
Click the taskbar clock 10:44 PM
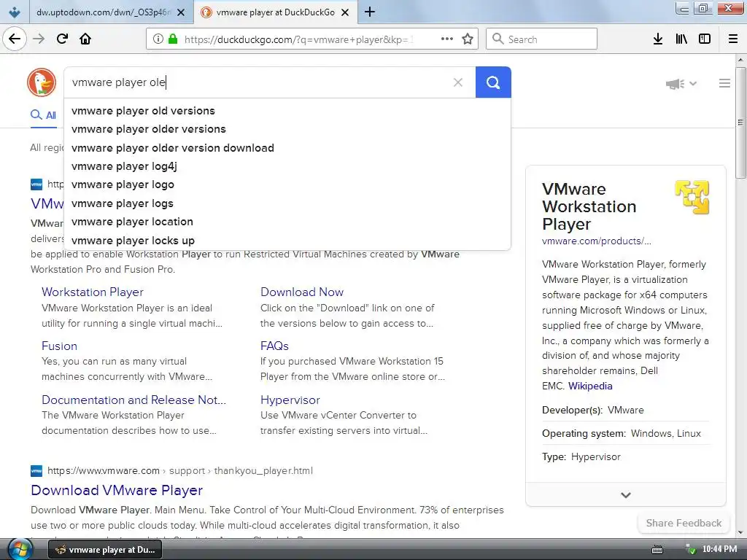719,549
